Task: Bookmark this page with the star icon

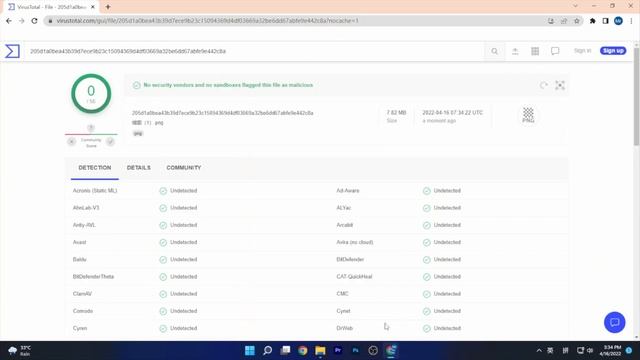Action: click(x=577, y=21)
